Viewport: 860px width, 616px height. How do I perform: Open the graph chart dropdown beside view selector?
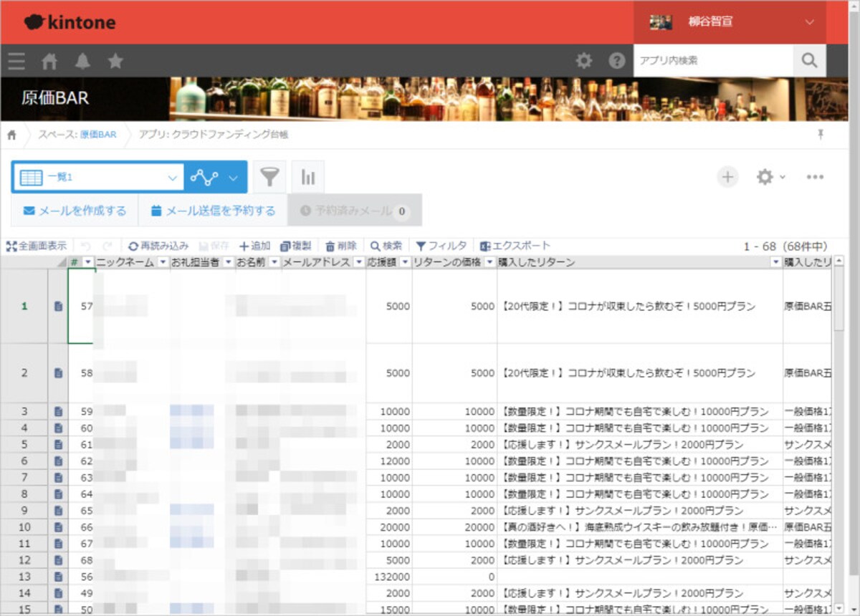pyautogui.click(x=216, y=177)
